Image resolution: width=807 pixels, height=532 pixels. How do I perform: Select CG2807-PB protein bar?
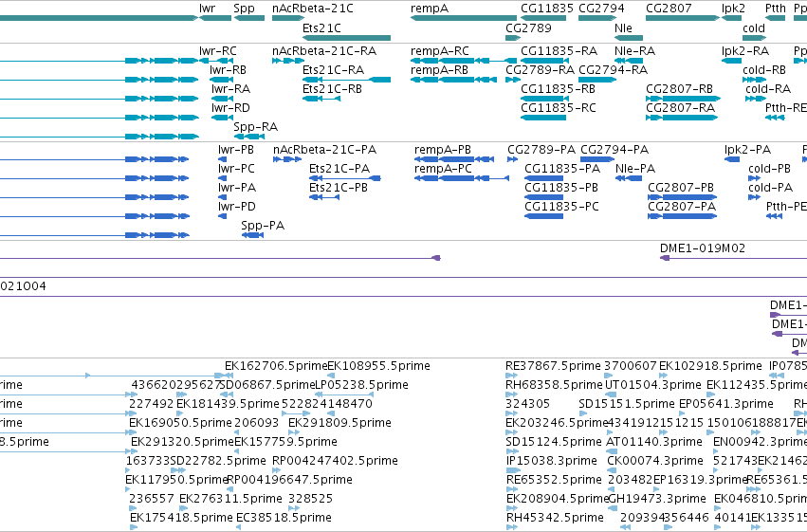click(x=683, y=197)
